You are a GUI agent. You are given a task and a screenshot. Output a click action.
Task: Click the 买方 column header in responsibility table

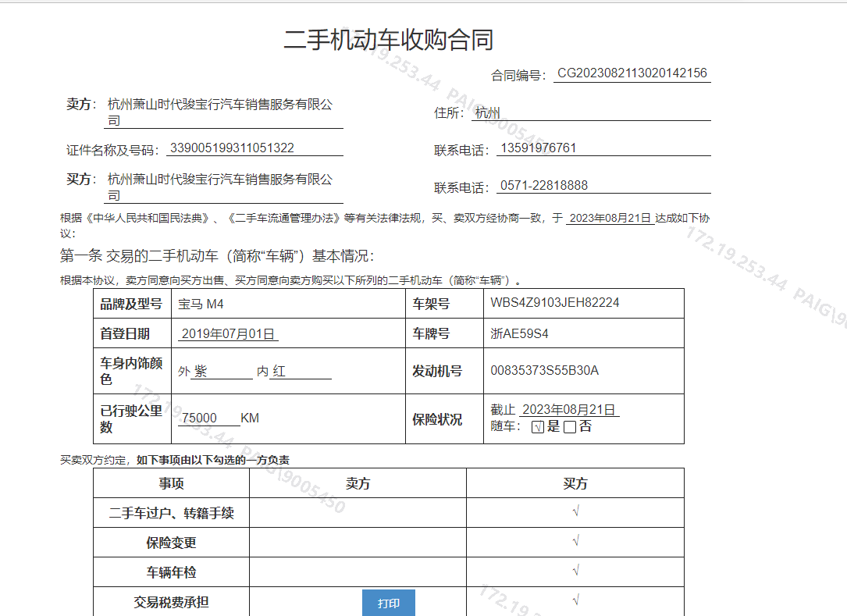(575, 483)
